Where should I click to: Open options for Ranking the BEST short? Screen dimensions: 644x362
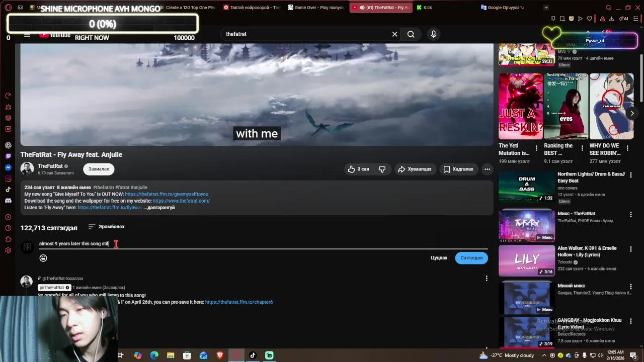pos(582,149)
